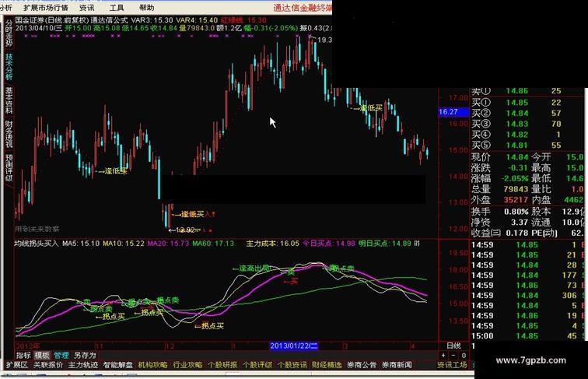This screenshot has width=588, height=379.
Task: Switch to 分时走势 sidebar tab
Action: tap(9, 33)
